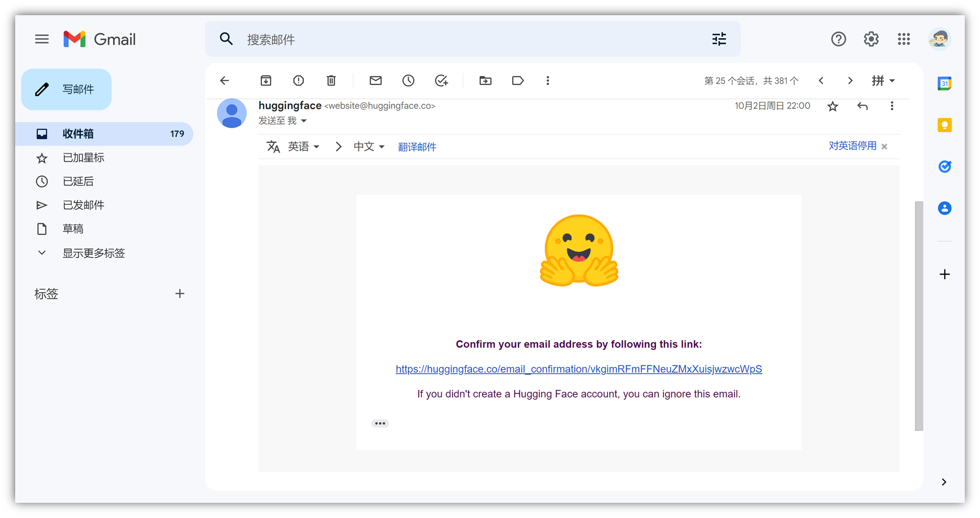Viewport: 980px width, 518px height.
Task: Snooze this email with clock icon
Action: [408, 81]
